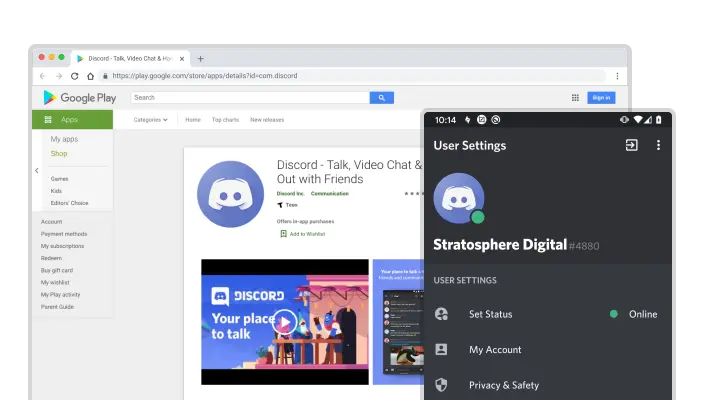Go to browser home icon

coord(90,76)
